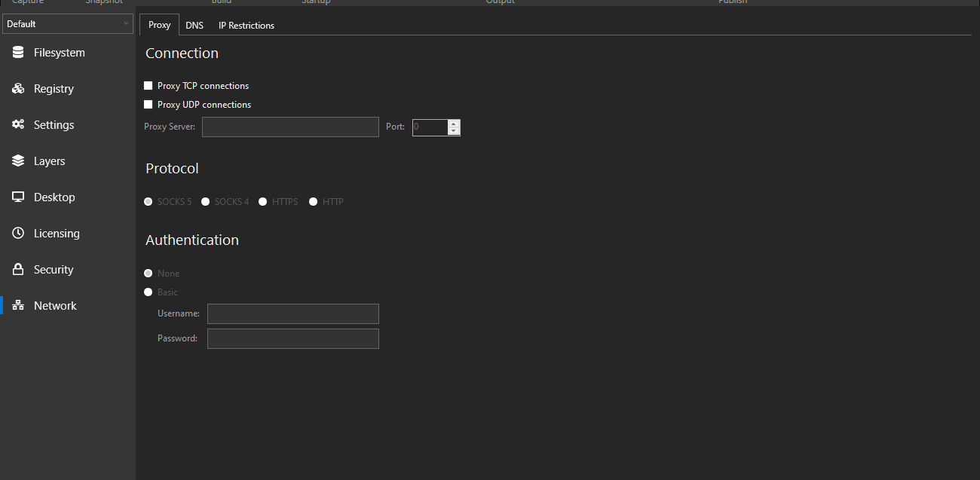
Task: Select the HTTPS protocol option
Action: coord(262,201)
